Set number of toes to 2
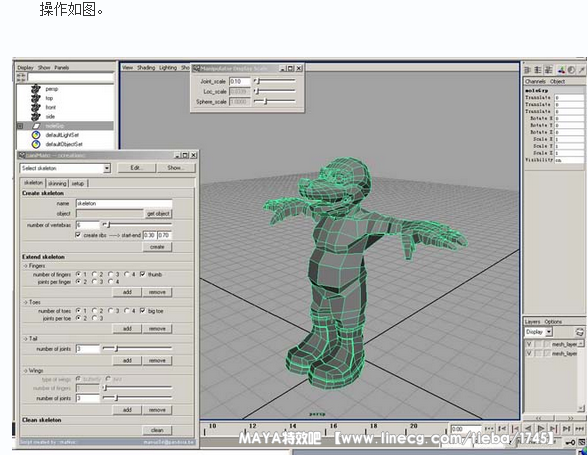588x455 pixels. pyautogui.click(x=94, y=311)
